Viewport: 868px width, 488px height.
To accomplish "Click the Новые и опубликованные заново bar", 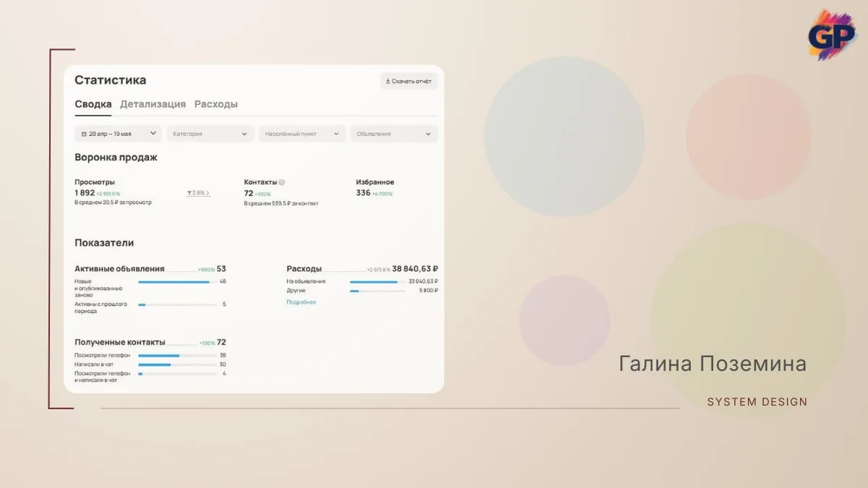I will click(177, 282).
